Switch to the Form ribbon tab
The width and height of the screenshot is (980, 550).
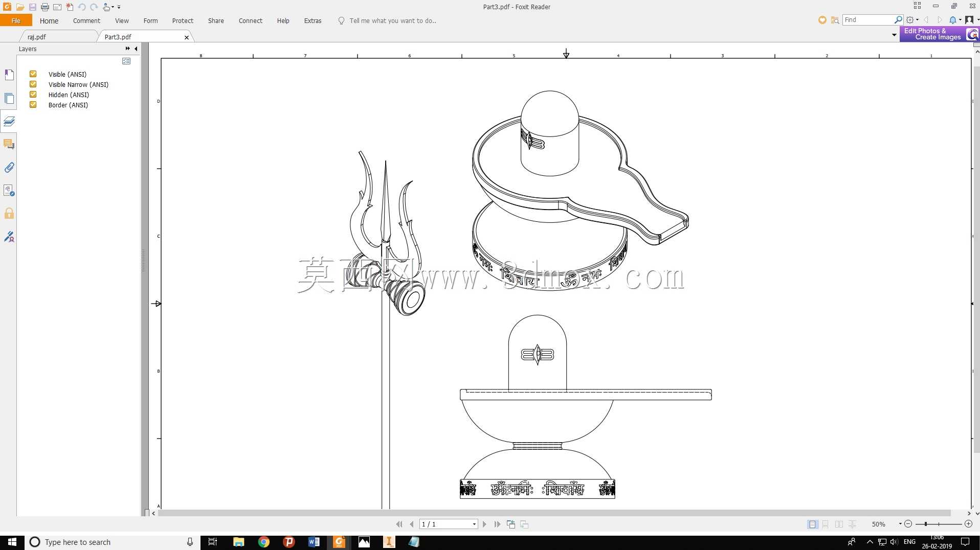tap(150, 21)
